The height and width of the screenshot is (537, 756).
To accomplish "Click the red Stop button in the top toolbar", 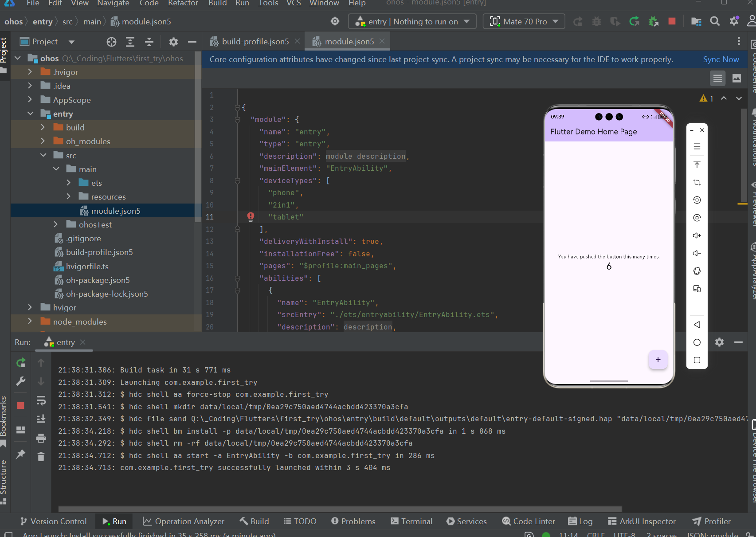I will coord(672,21).
